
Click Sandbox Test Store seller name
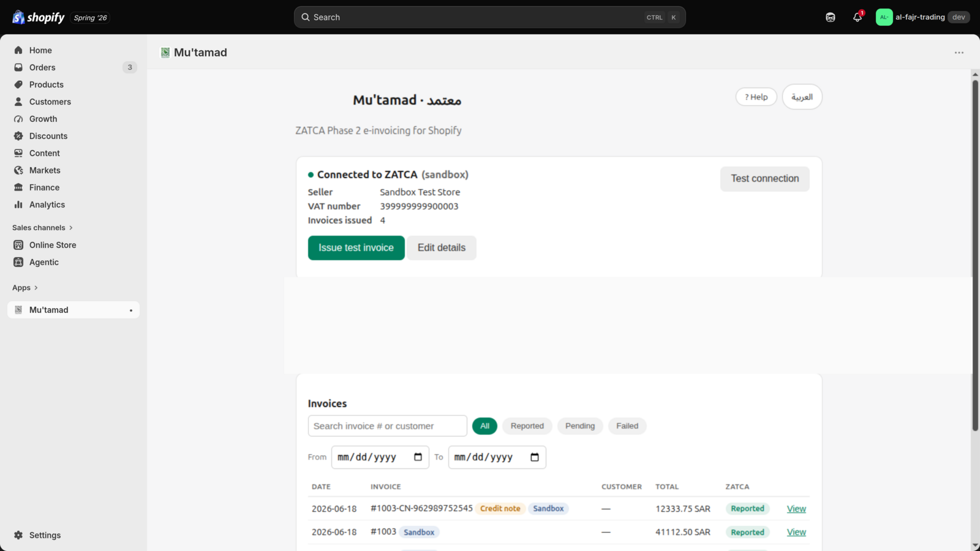420,192
